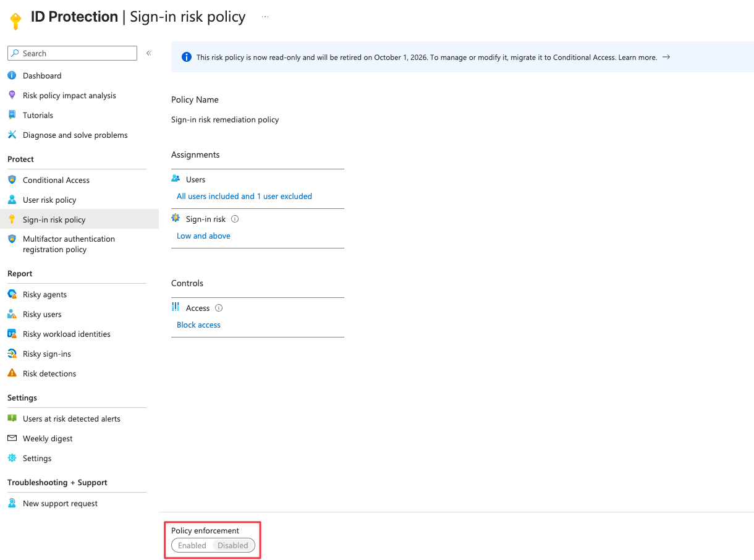Click Multifactor authentication registration shield icon
The width and height of the screenshot is (754, 560).
[x=12, y=239]
